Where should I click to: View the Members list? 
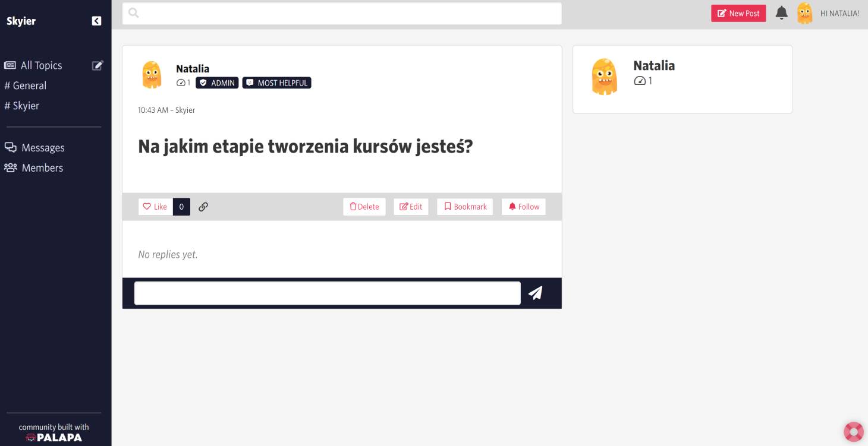(42, 168)
